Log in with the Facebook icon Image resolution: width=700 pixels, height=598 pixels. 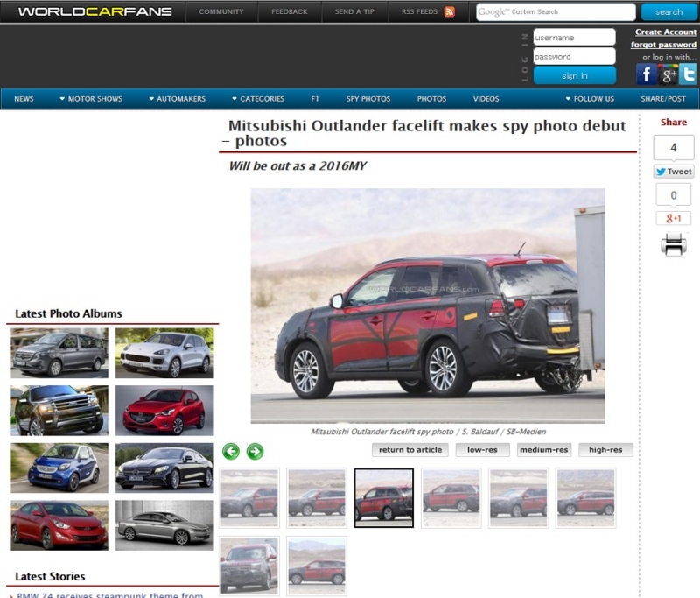coord(647,74)
